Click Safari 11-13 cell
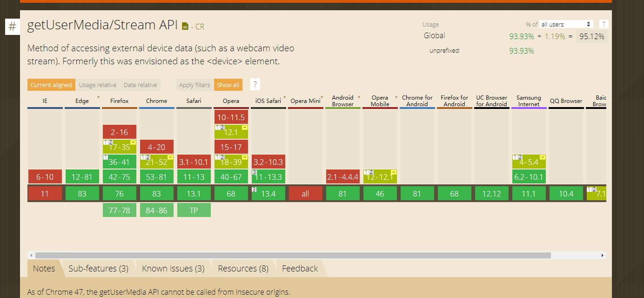Screen dimensions: 644x298 (x=194, y=176)
